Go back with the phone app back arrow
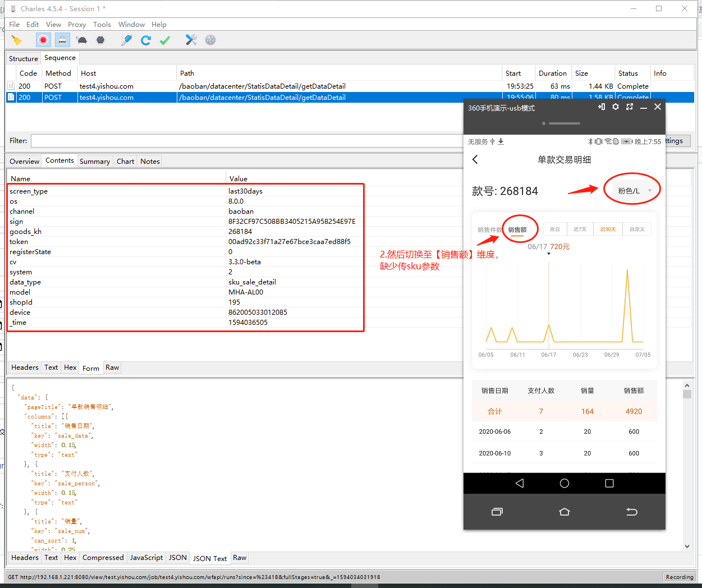This screenshot has width=702, height=588. pyautogui.click(x=475, y=159)
